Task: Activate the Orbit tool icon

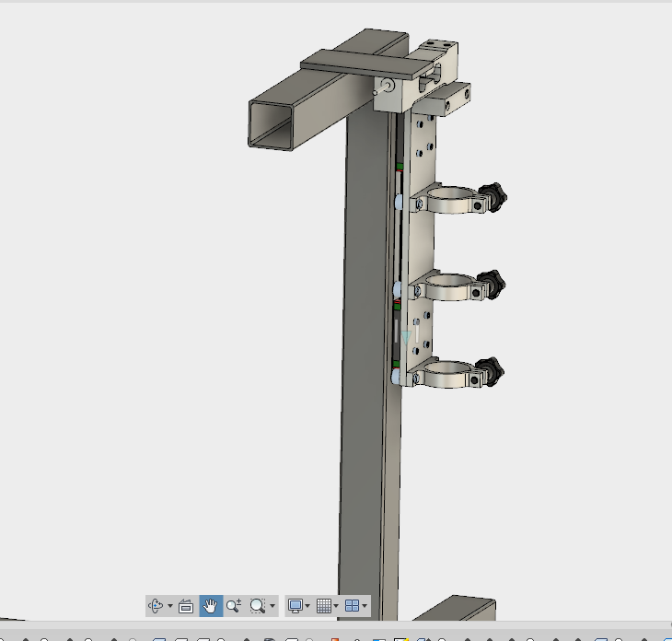Action: click(156, 606)
